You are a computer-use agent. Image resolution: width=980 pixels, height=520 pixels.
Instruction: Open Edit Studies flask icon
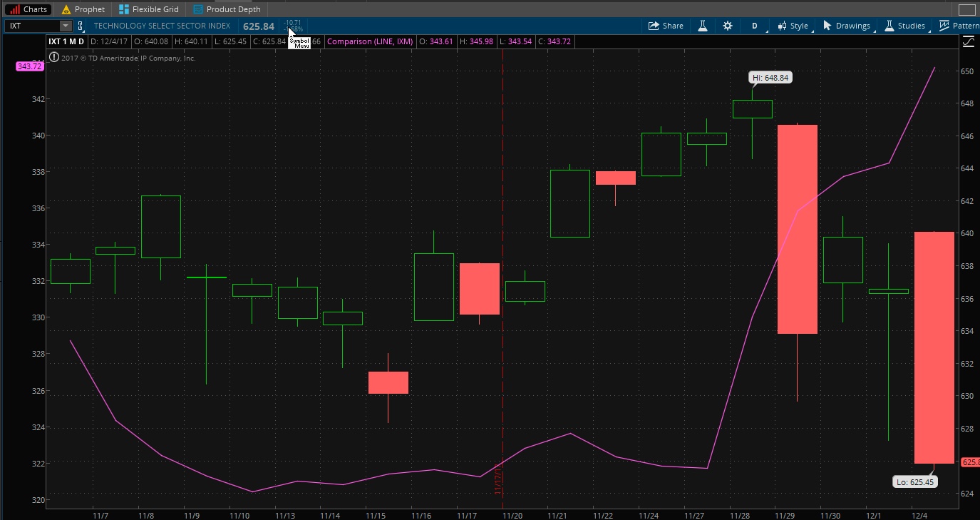702,26
